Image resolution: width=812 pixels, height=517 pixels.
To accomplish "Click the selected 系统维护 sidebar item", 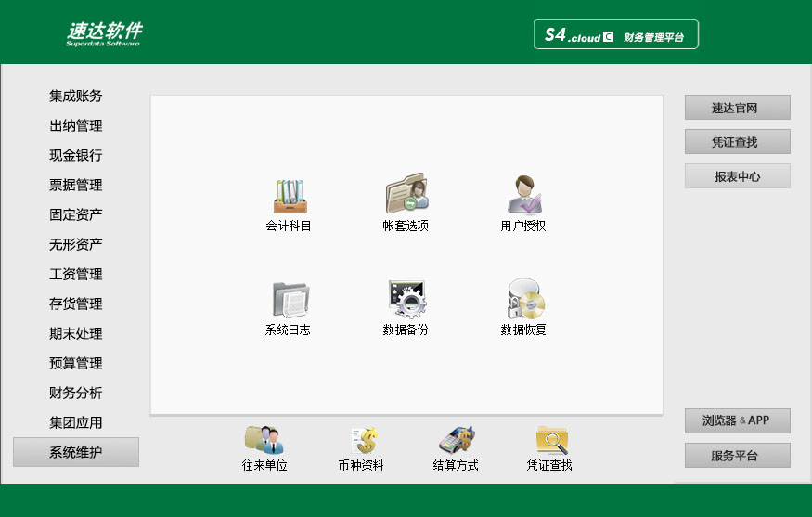I will click(76, 452).
